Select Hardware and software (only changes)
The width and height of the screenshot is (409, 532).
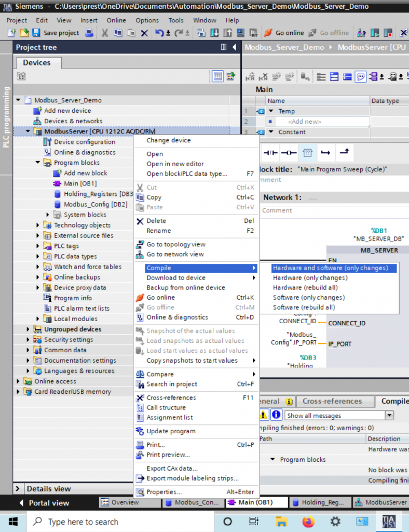334,268
